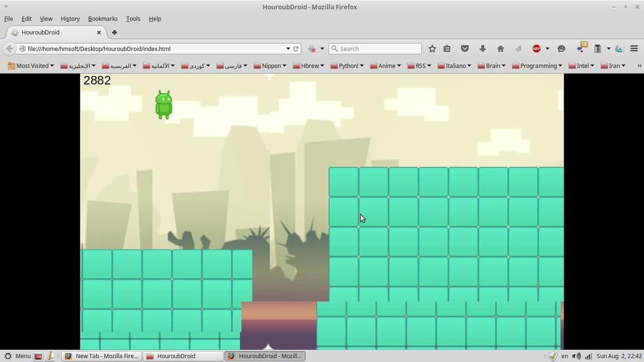This screenshot has height=362, width=644.
Task: Save page to Pocket
Action: click(465, 49)
